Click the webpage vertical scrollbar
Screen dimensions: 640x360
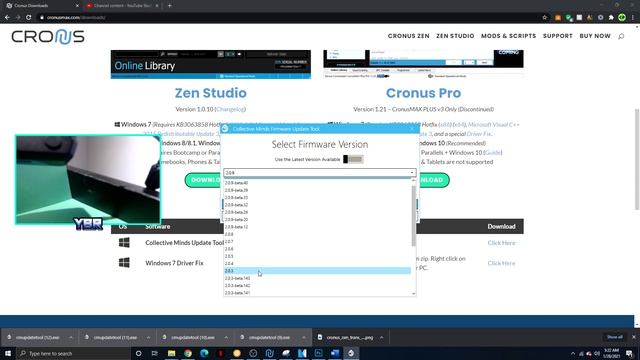click(637, 159)
